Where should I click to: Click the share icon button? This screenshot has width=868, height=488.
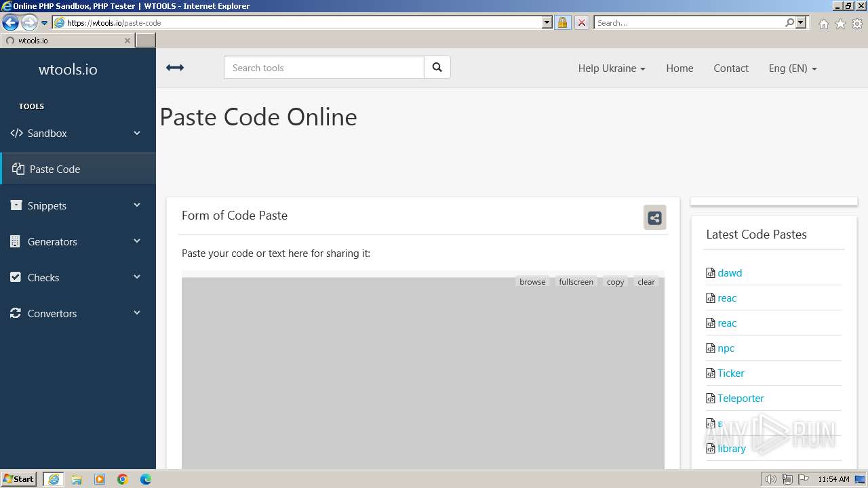(x=654, y=218)
